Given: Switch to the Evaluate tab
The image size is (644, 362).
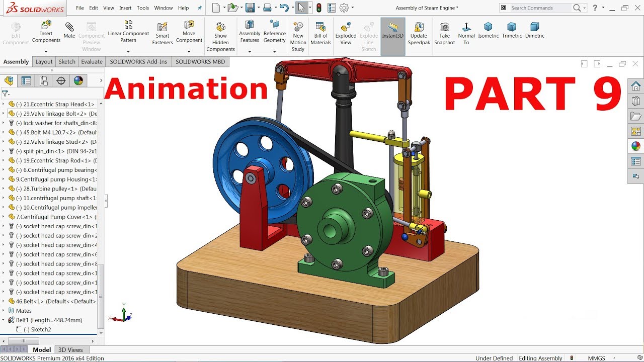Looking at the screenshot, I should 92,62.
